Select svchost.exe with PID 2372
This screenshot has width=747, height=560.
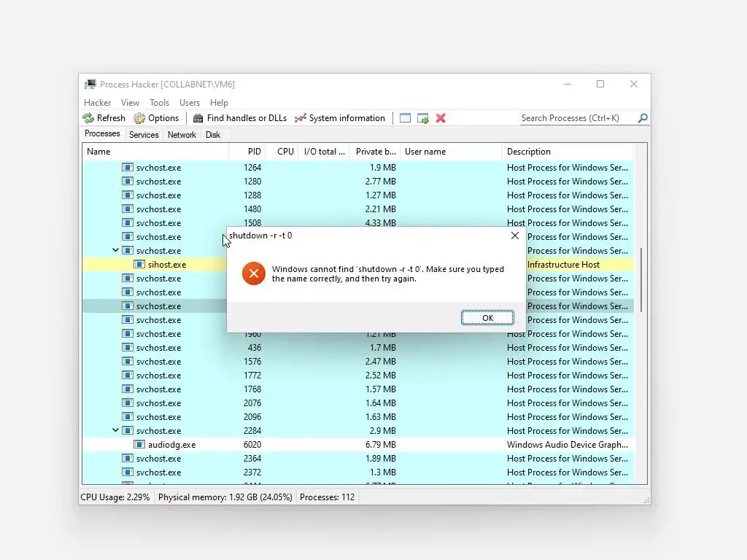click(357, 472)
